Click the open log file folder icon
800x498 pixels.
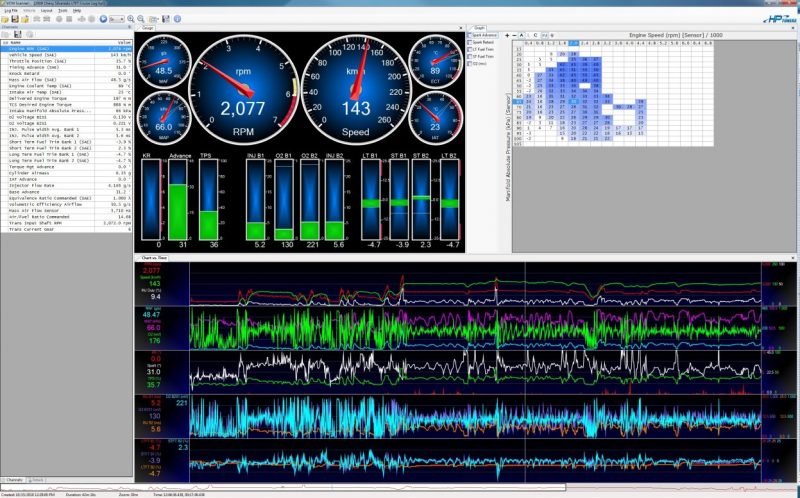[x=5, y=19]
